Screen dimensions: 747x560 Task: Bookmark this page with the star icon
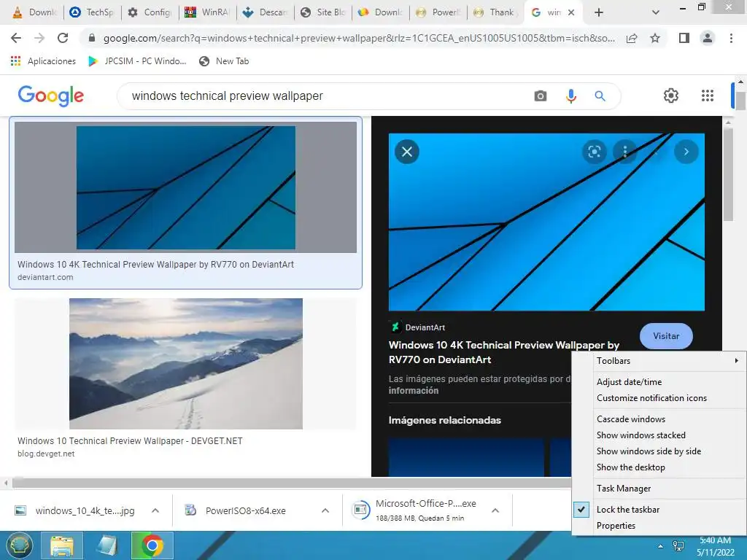click(655, 38)
